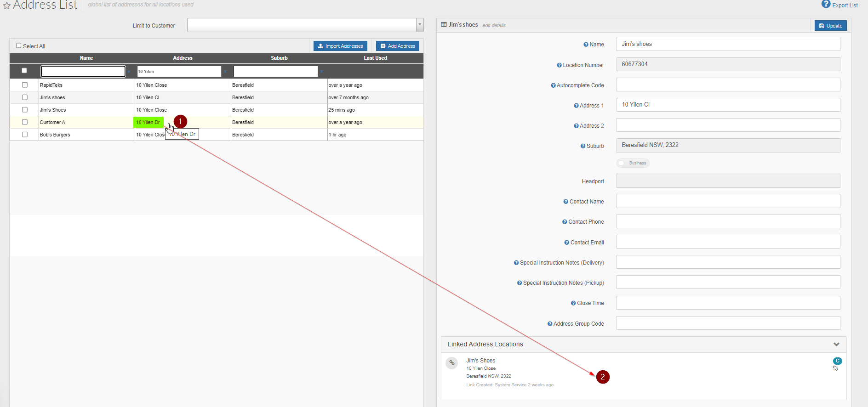Clear the Name filter with its x

coord(129,72)
